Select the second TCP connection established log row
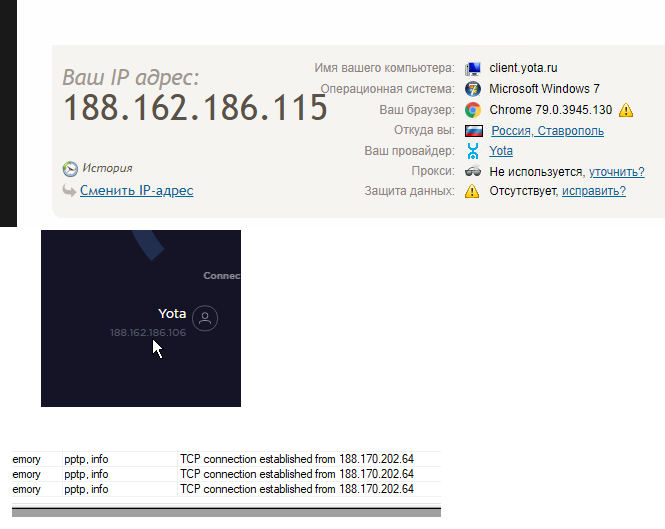The width and height of the screenshot is (665, 529). click(226, 474)
